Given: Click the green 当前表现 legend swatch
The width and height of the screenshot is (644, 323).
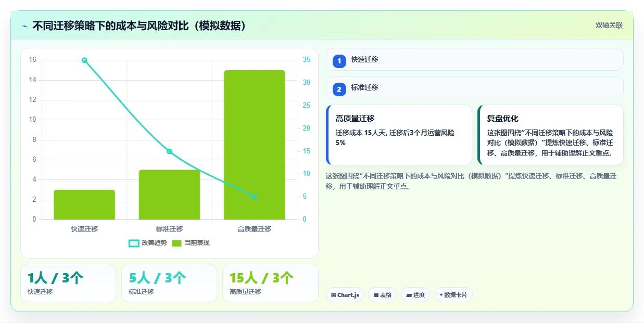Looking at the screenshot, I should click(177, 243).
